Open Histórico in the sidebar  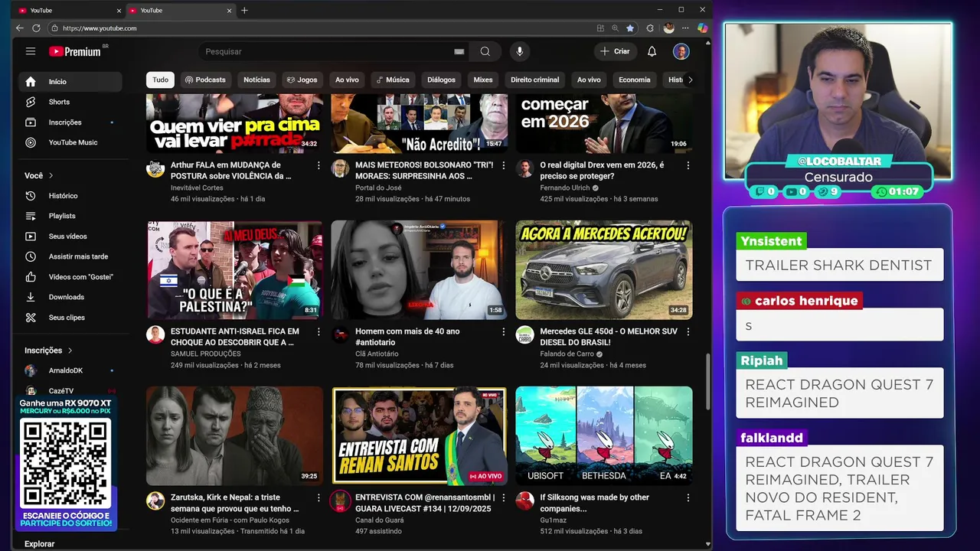[70, 196]
